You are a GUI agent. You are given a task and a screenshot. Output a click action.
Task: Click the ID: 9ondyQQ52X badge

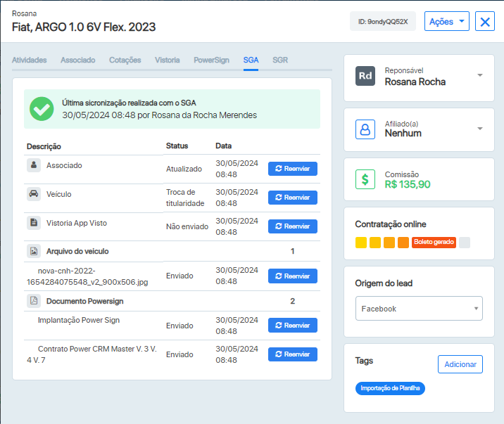click(x=383, y=22)
